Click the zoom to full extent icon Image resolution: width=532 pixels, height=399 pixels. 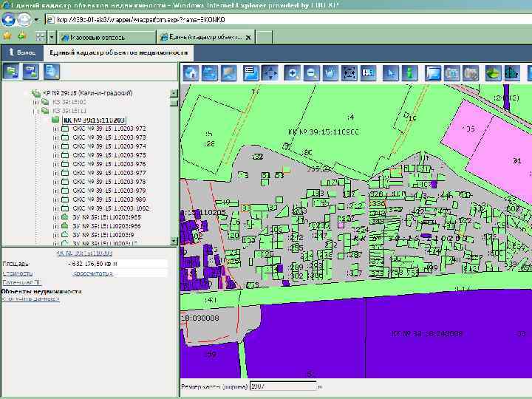pos(349,72)
